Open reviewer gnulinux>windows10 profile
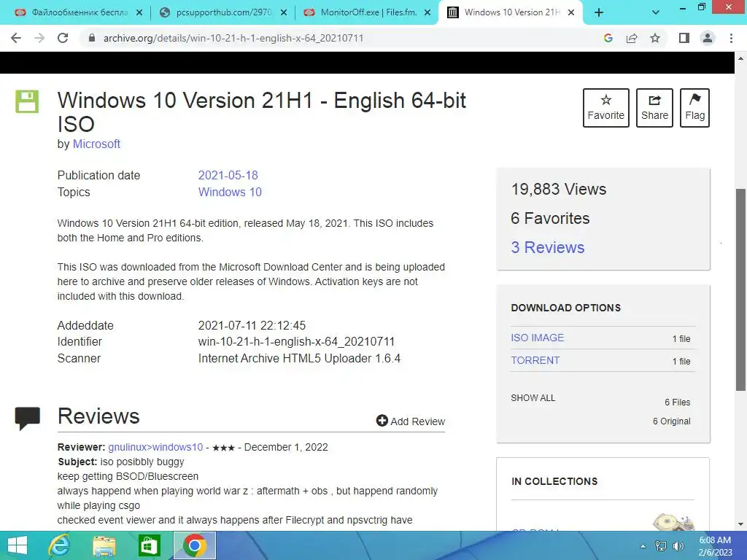The image size is (747, 560). (x=155, y=447)
